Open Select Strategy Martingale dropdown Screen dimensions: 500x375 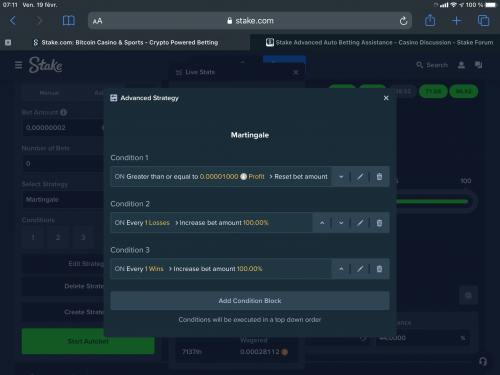coord(63,199)
